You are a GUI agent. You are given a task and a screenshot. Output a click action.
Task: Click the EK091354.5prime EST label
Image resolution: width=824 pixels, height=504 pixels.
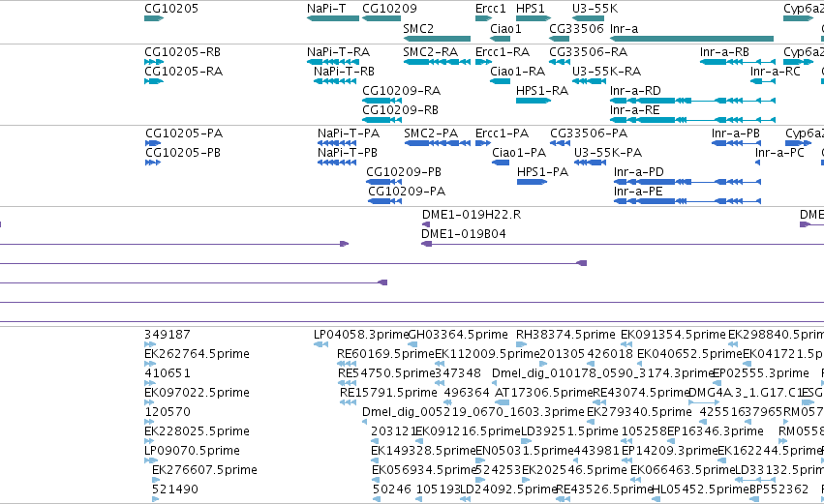pyautogui.click(x=673, y=335)
